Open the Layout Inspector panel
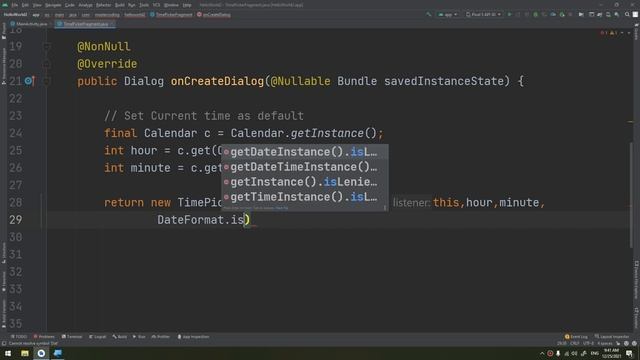The height and width of the screenshot is (360, 640). pos(611,337)
